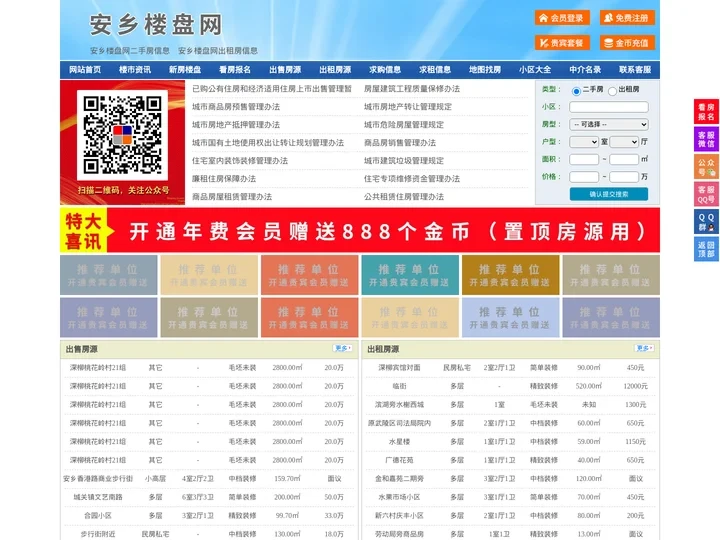Open the 小区大全 navigation item

pyautogui.click(x=535, y=70)
